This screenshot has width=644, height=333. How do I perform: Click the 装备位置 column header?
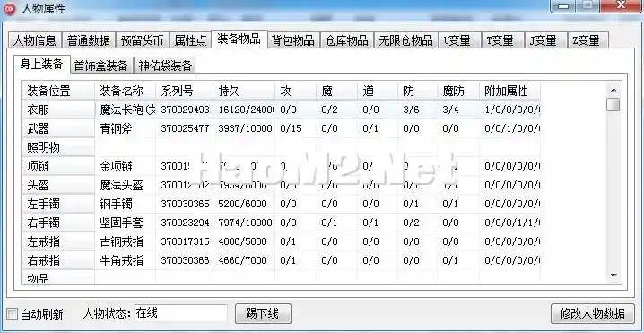click(x=58, y=91)
